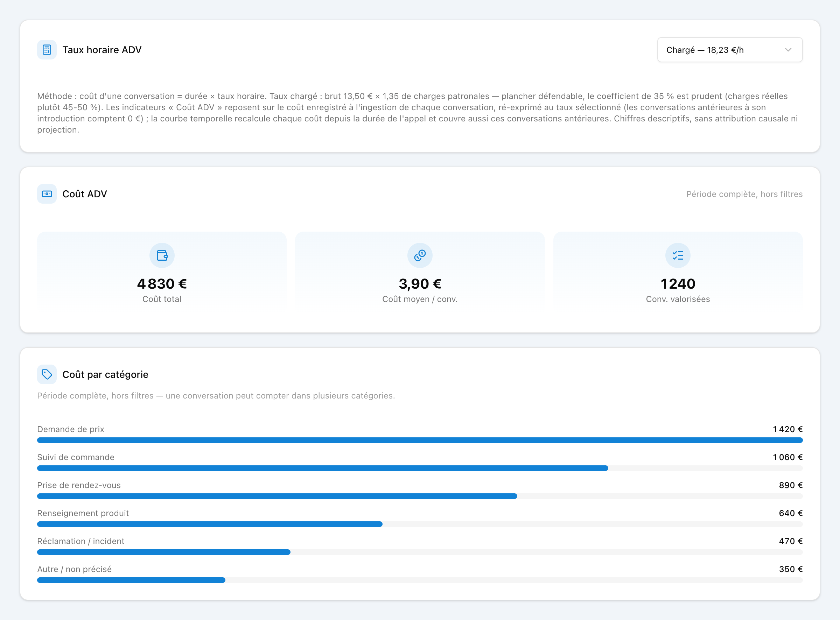Expand the hourly rate selector via its chevron
Viewport: 840px width, 620px height.
coord(788,50)
